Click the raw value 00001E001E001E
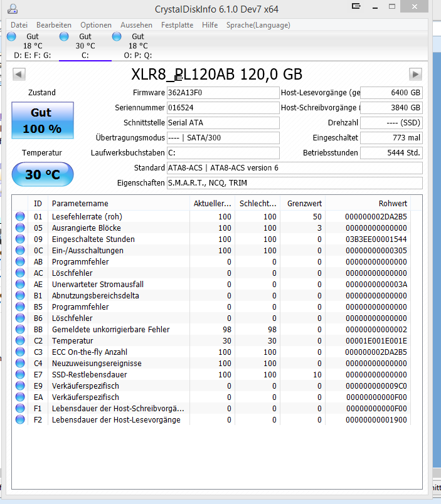Screen dimensions: 441x504 pos(376,341)
